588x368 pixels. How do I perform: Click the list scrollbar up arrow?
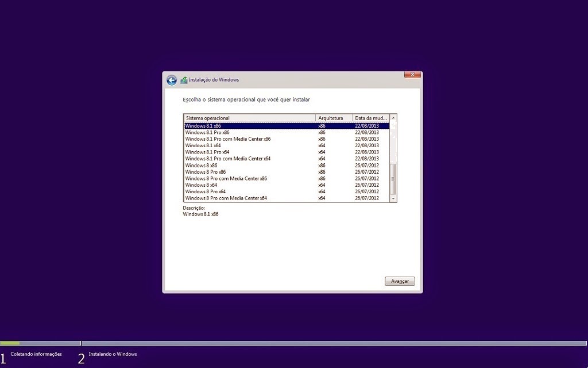[393, 118]
